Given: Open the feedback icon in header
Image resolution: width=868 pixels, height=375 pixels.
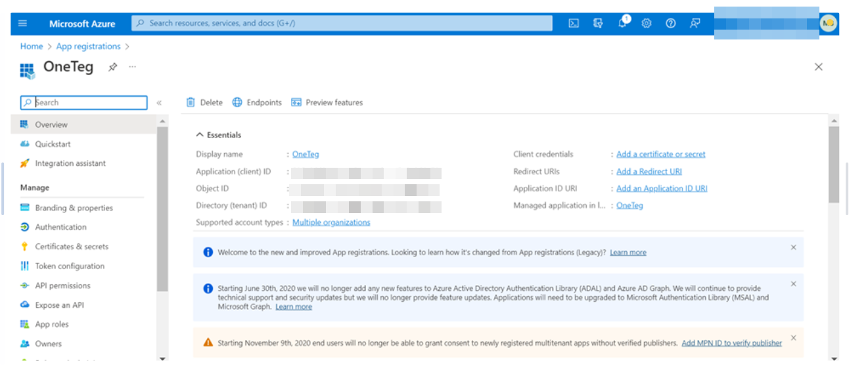Looking at the screenshot, I should point(695,24).
